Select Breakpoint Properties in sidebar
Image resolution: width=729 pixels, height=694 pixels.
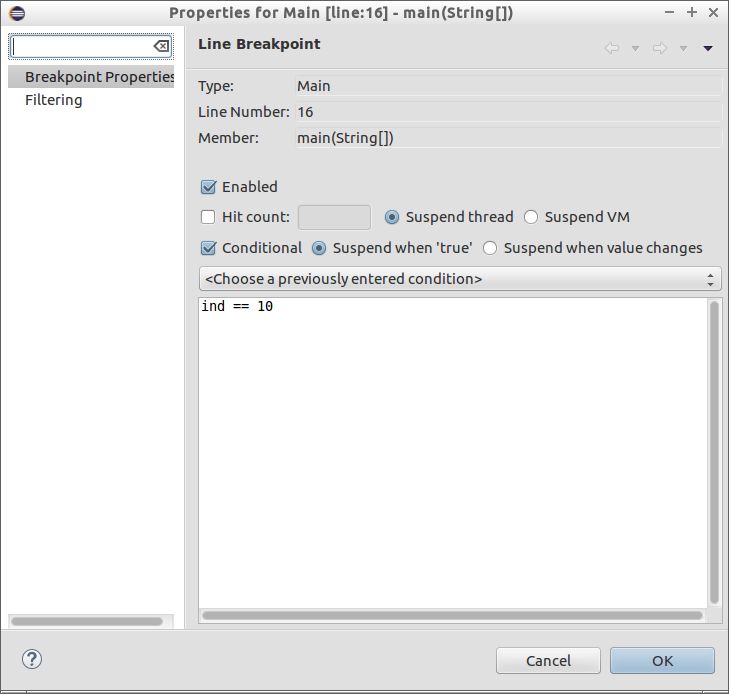(x=98, y=77)
